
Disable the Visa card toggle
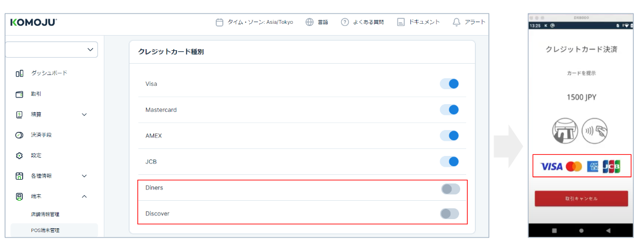click(449, 84)
